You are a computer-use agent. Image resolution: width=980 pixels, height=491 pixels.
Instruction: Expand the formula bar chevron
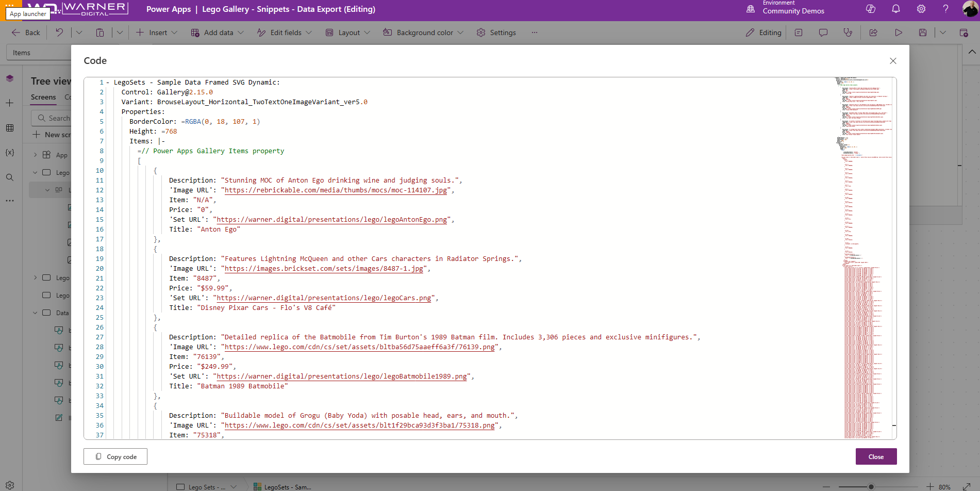972,52
